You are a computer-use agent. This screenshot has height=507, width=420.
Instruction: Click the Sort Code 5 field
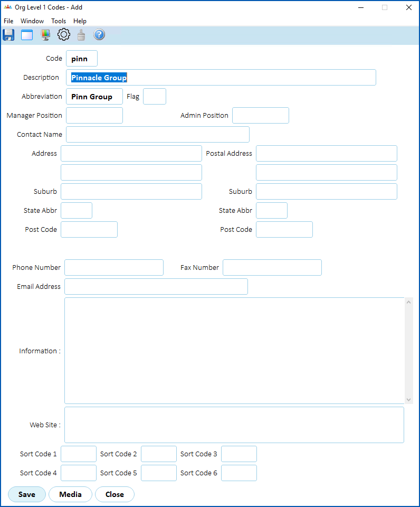click(159, 473)
